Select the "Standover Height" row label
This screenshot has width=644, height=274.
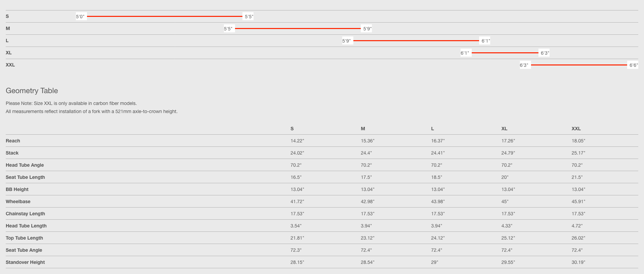tap(25, 262)
